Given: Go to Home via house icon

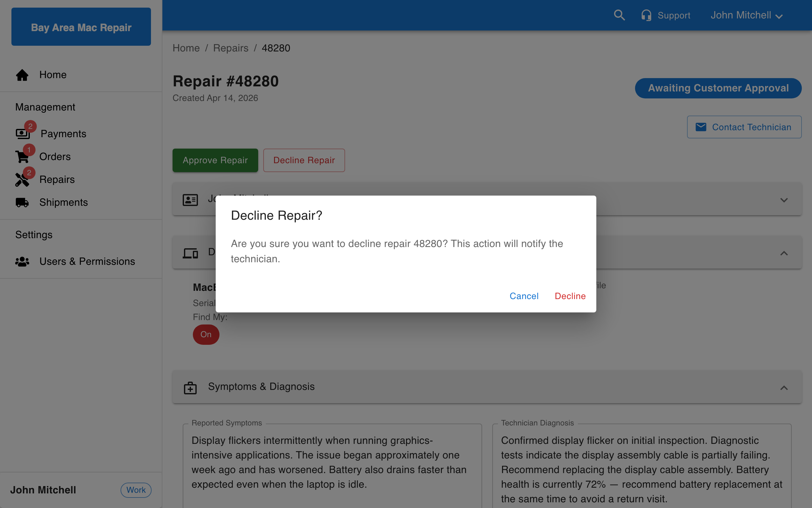Looking at the screenshot, I should click(x=22, y=75).
